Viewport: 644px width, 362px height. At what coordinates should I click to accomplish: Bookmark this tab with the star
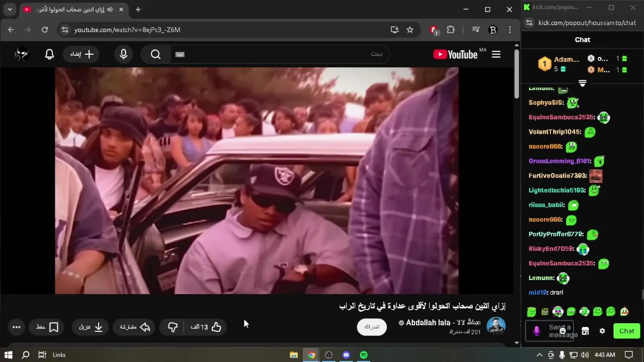click(410, 30)
